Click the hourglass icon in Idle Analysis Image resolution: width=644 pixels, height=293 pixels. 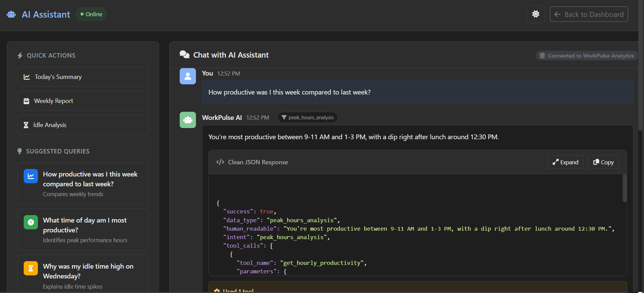26,125
